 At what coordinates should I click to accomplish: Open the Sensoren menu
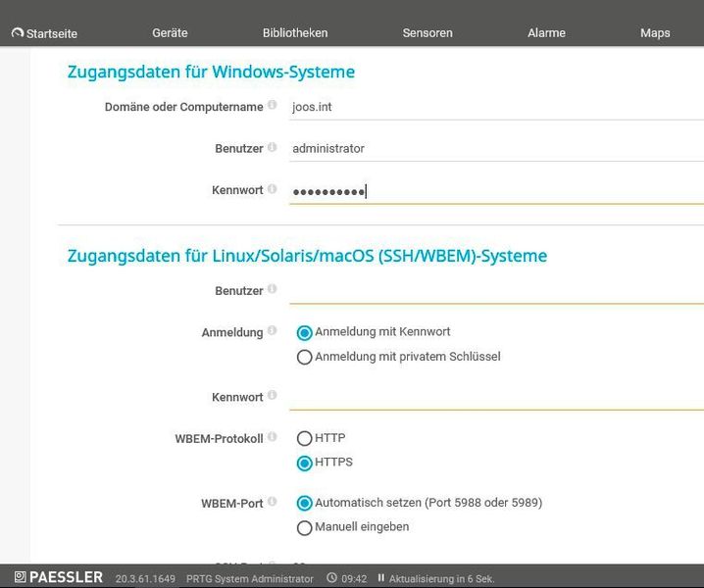tap(427, 33)
